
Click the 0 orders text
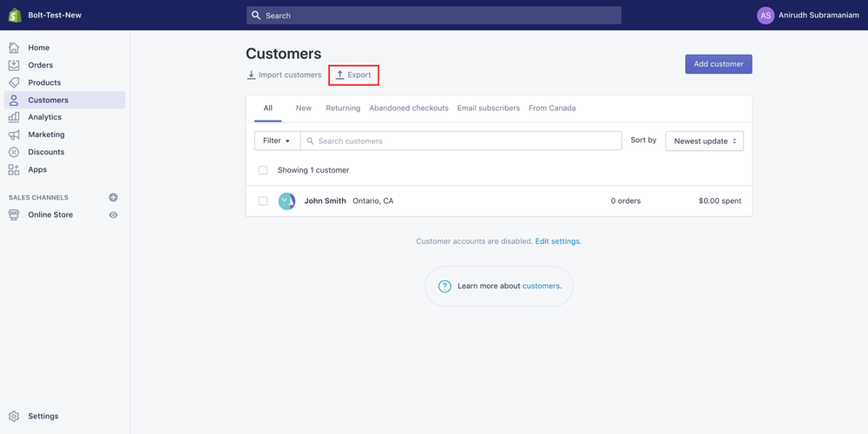point(626,201)
